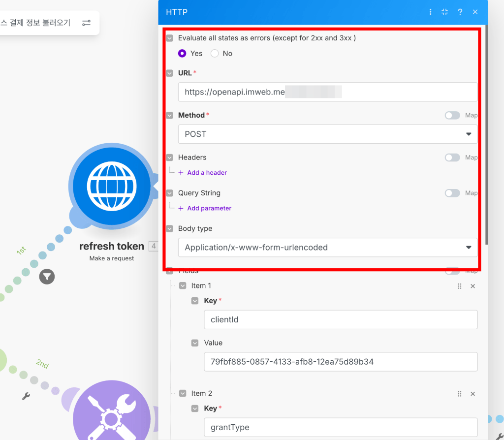Collapse the Item 2 section
504x440 pixels.
(183, 393)
